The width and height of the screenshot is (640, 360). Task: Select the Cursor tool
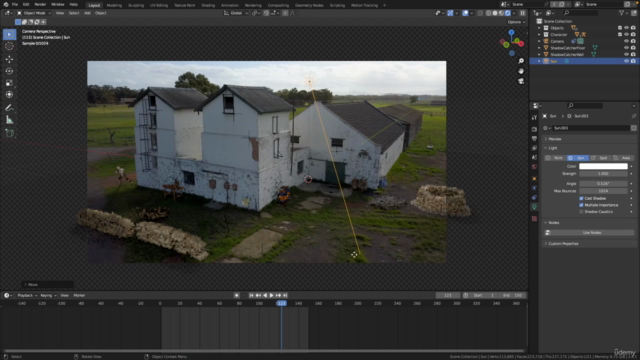(x=9, y=46)
